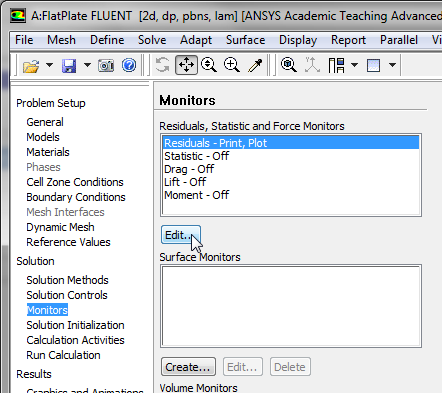This screenshot has height=393, width=442.
Task: Select Models in Problem Setup
Action: (x=43, y=137)
